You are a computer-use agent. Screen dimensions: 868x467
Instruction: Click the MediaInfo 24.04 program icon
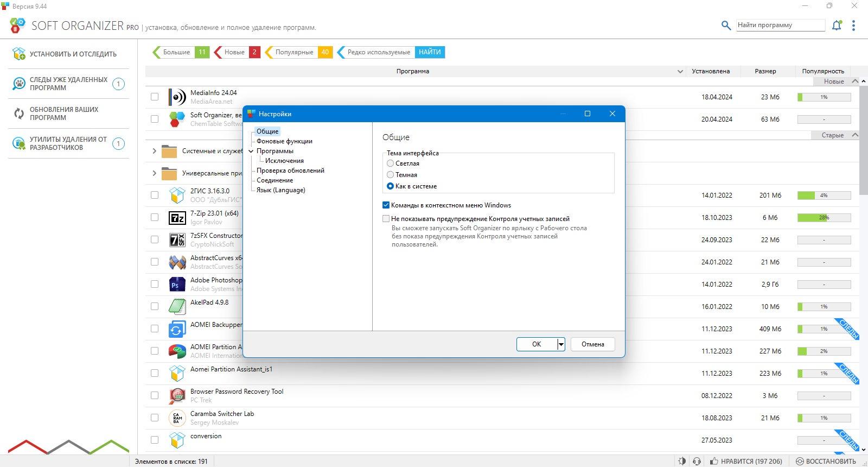click(177, 97)
